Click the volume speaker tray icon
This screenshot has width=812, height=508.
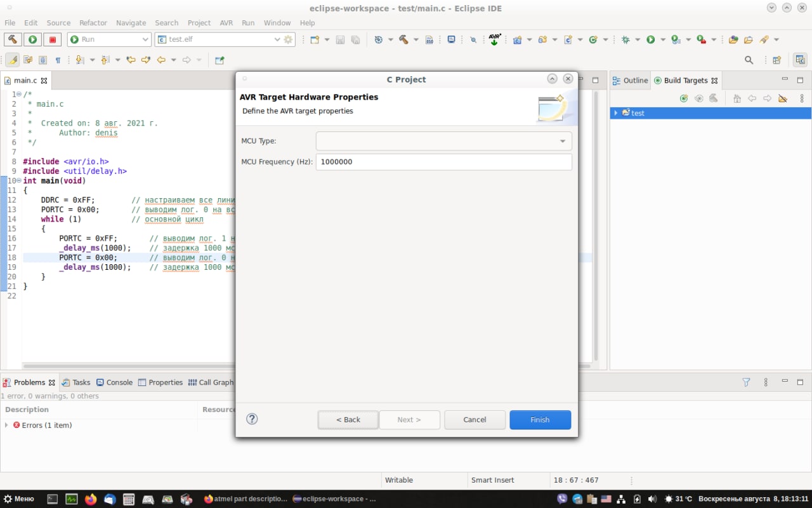click(x=653, y=499)
